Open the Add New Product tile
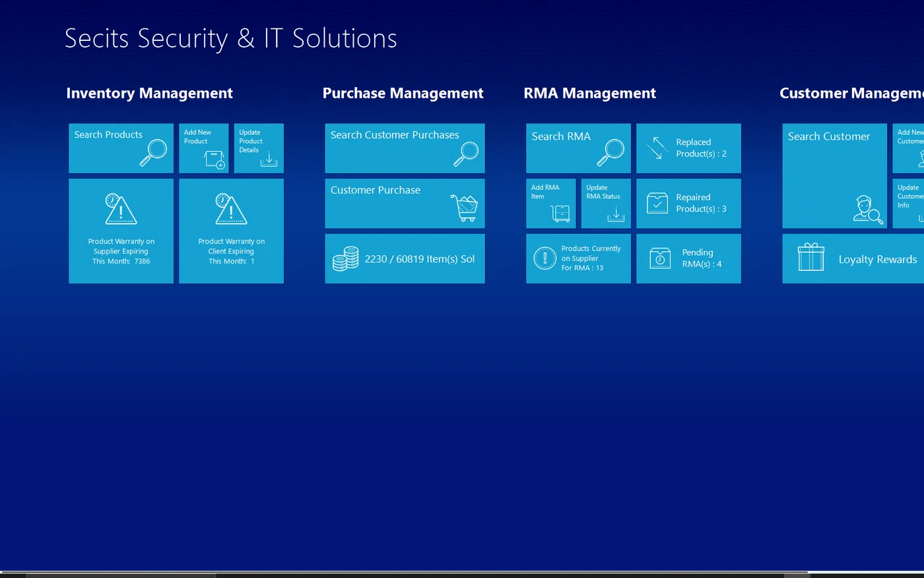Viewport: 924px width, 578px height. 204,149
